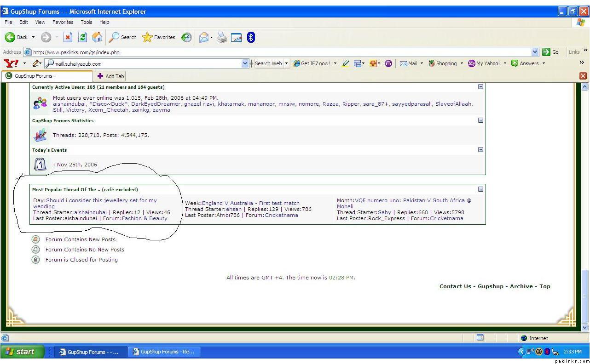Collapse the Most Popular Thread section
The height and width of the screenshot is (364, 590).
pyautogui.click(x=480, y=189)
